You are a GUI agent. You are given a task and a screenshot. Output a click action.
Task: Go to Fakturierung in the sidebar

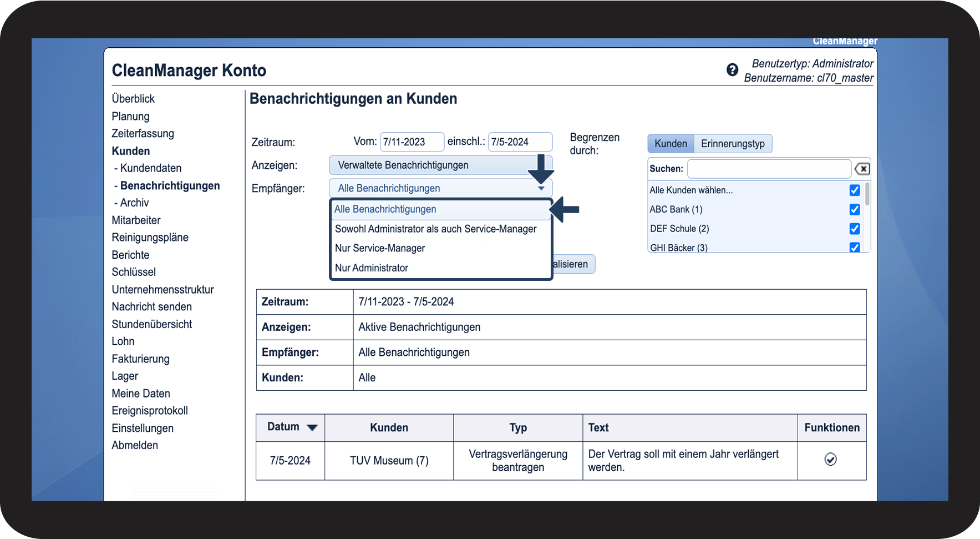point(140,359)
